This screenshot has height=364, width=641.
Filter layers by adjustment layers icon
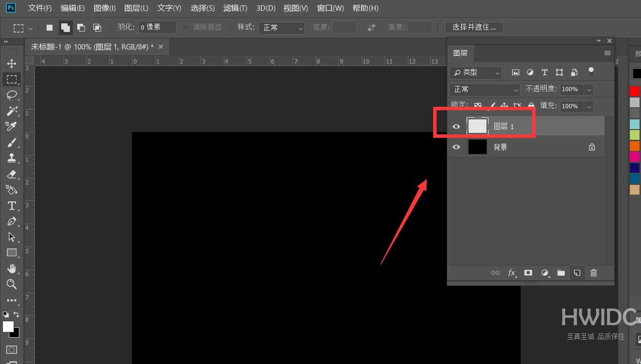pyautogui.click(x=530, y=72)
